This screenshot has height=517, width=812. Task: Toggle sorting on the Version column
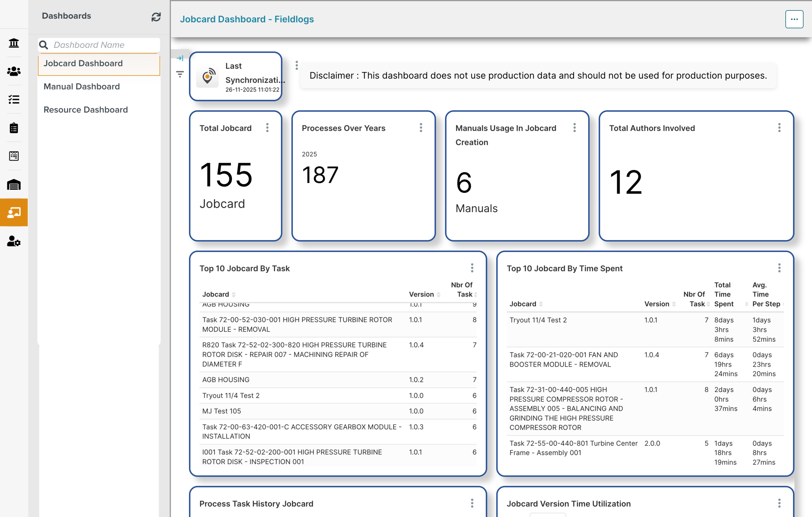[439, 294]
